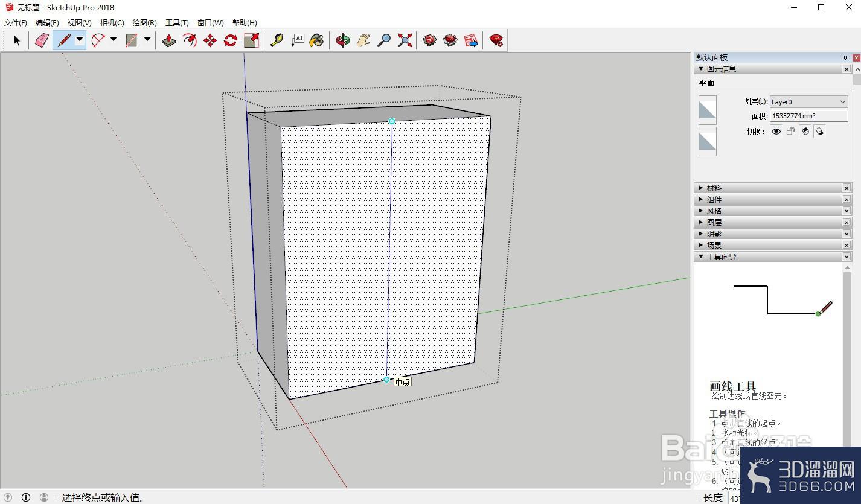Viewport: 861px width, 504px height.
Task: Activate the Orbit camera tool
Action: click(343, 40)
